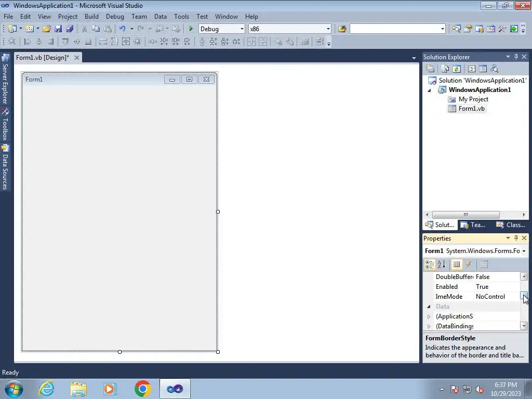Toggle Categorized view in Properties

pyautogui.click(x=430, y=264)
